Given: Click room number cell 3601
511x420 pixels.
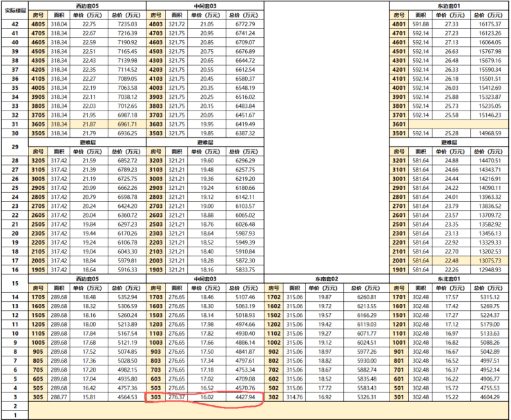Looking at the screenshot, I should click(399, 124).
